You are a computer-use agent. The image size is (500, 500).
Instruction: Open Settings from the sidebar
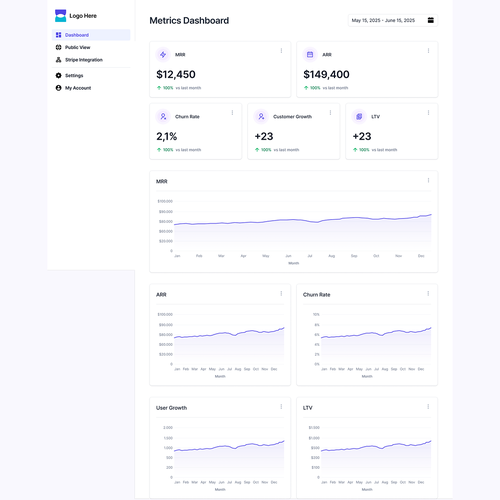(91, 75)
